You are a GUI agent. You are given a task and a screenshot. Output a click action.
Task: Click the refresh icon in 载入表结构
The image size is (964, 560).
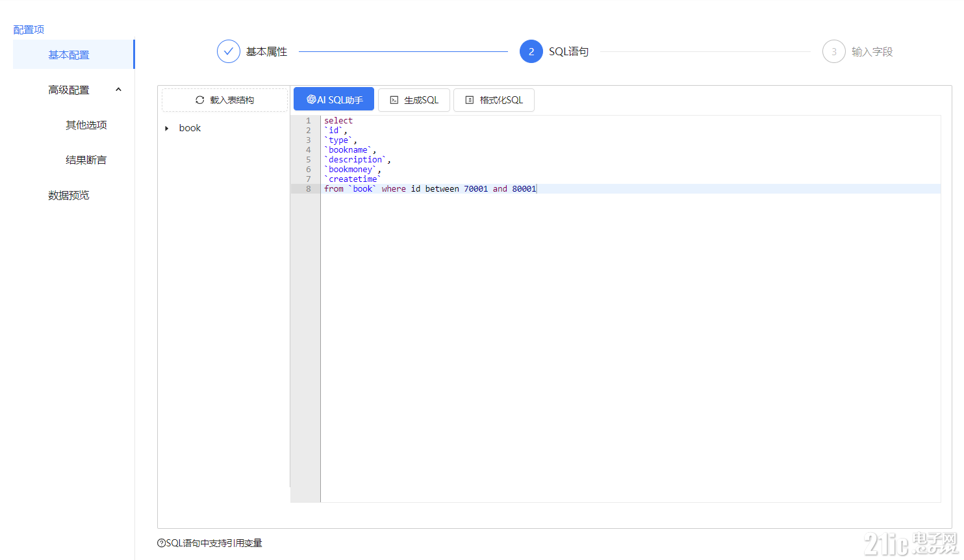(200, 100)
